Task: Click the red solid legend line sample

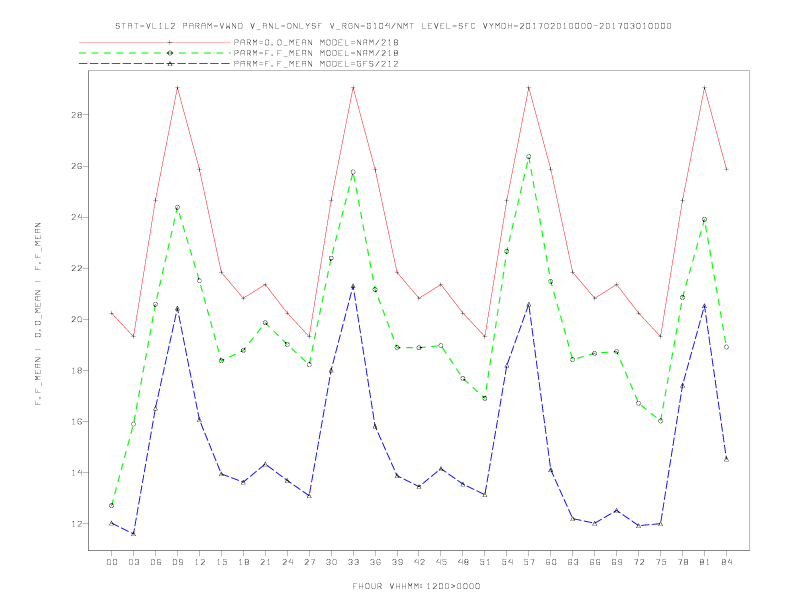Action: pyautogui.click(x=155, y=42)
